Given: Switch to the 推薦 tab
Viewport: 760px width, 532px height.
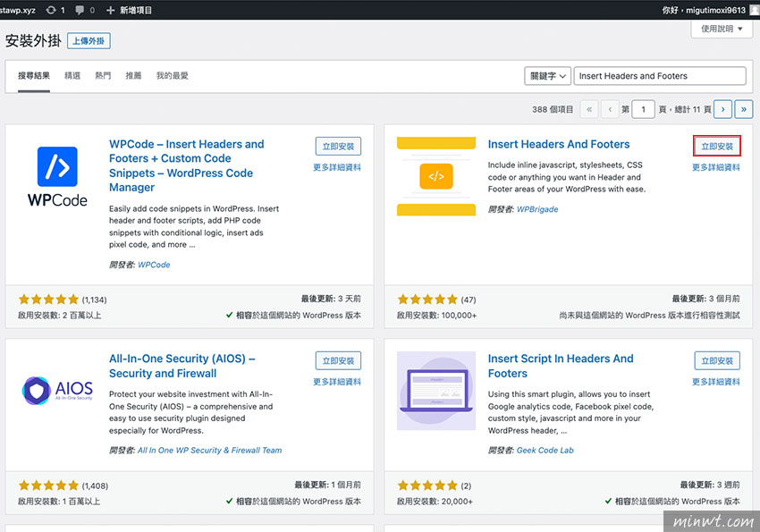Looking at the screenshot, I should point(133,76).
